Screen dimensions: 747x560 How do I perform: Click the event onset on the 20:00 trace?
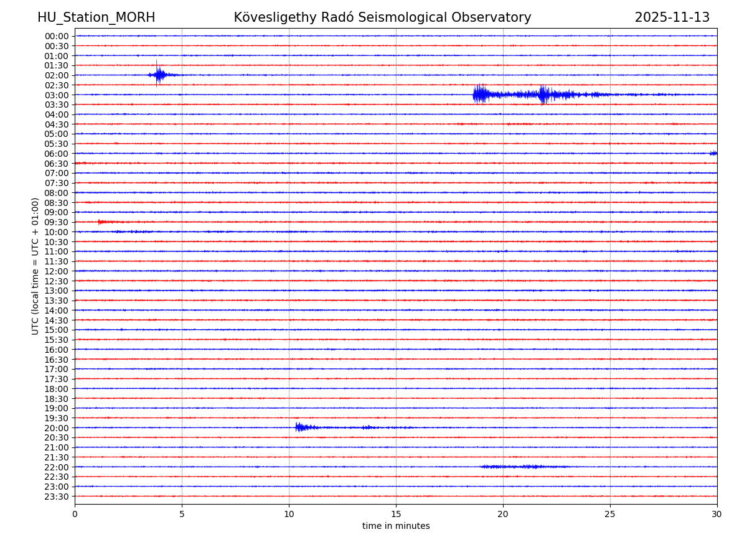[299, 427]
